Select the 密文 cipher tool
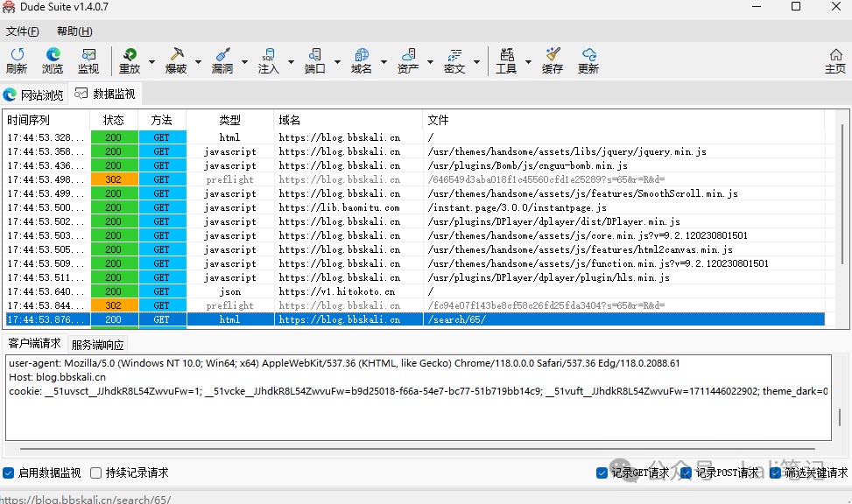 [454, 60]
